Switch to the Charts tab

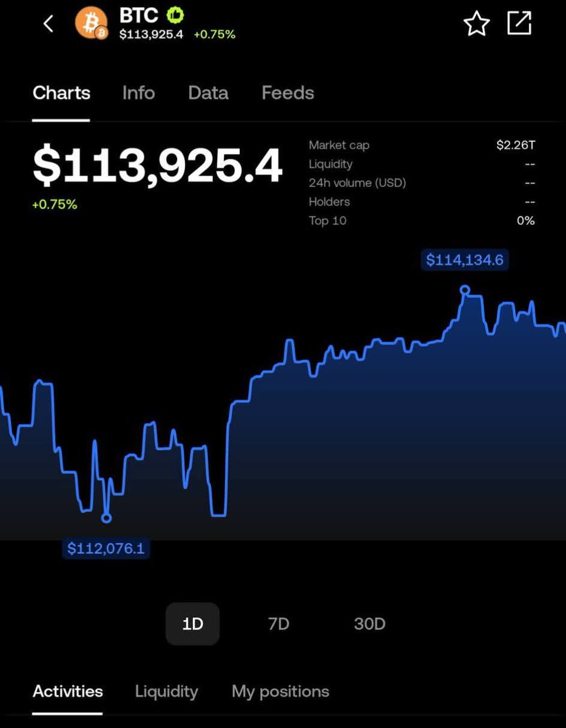click(x=61, y=93)
